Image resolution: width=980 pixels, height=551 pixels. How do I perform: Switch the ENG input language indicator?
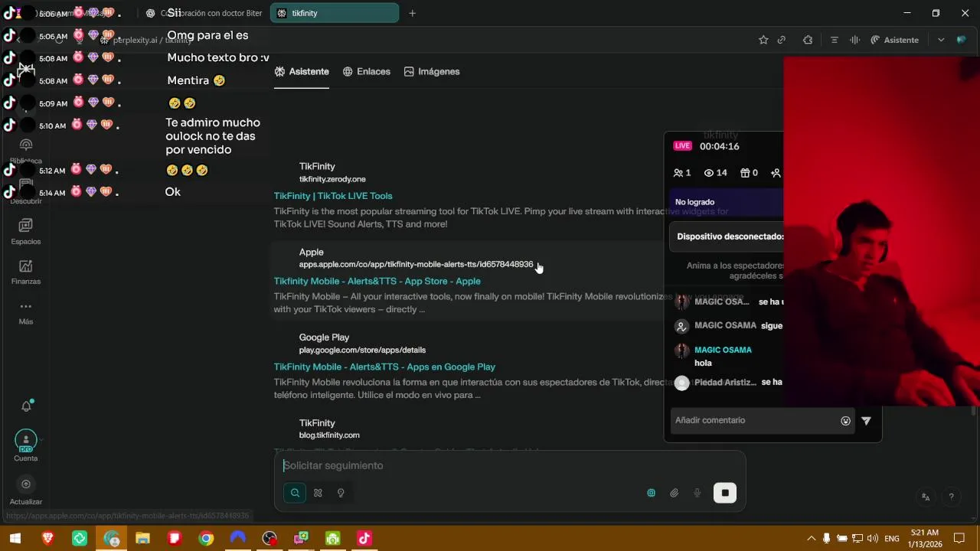[x=892, y=539]
